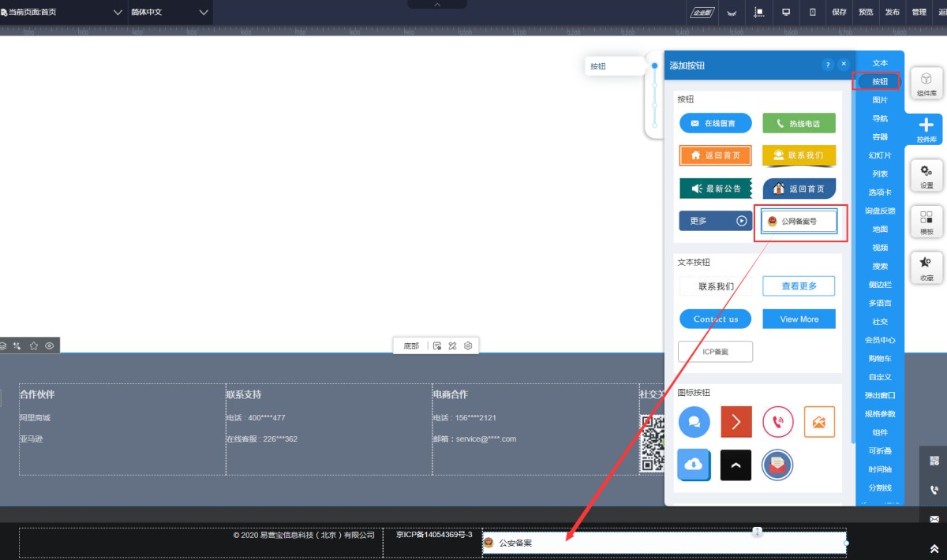Open the 组件库 component library

[926, 83]
